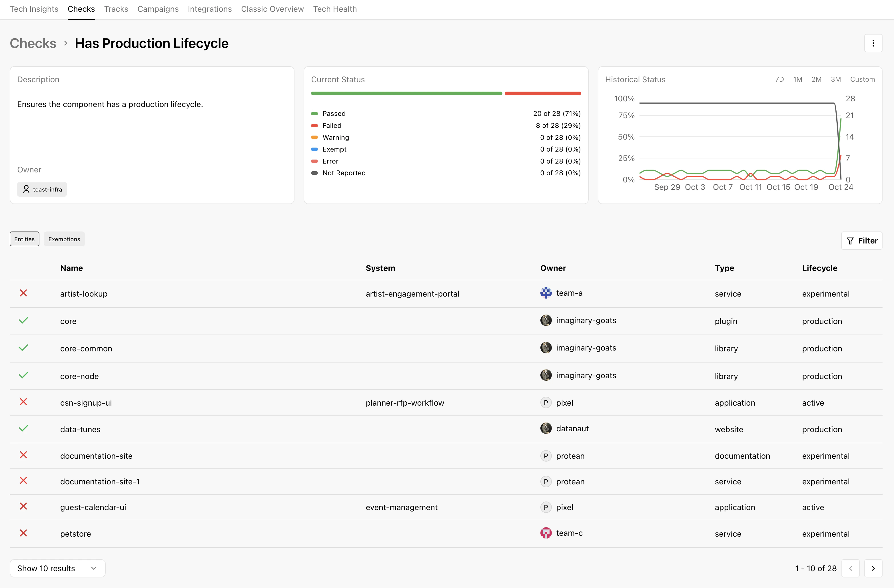Sort by the Owner column header
894x588 pixels.
pos(553,268)
